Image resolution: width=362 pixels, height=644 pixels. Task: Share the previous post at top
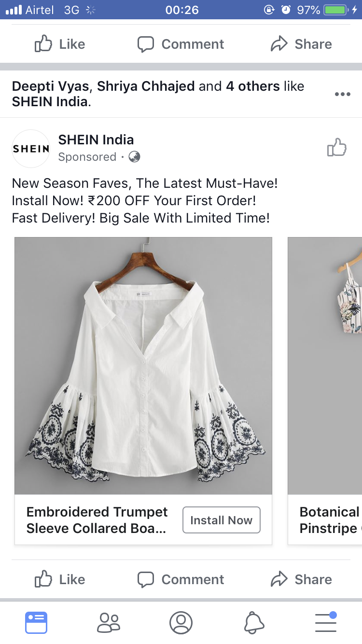[x=301, y=44]
